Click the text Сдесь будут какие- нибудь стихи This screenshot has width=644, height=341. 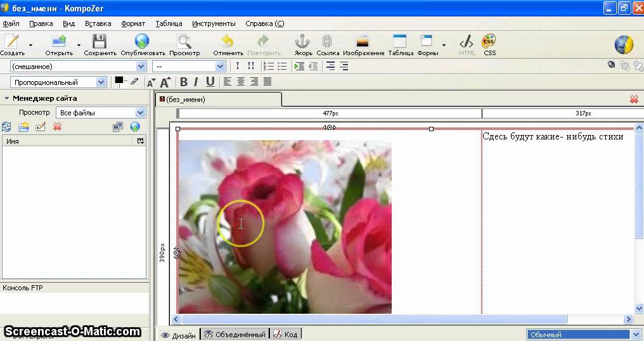553,136
